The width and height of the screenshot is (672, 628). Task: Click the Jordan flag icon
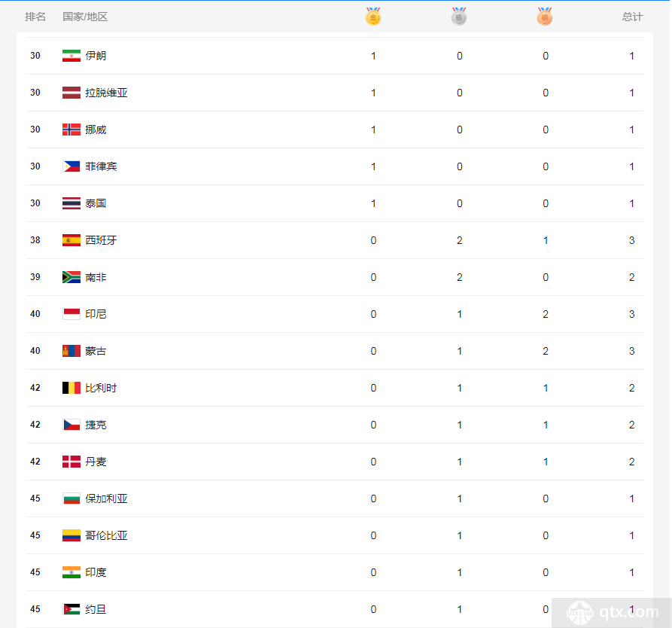click(71, 609)
